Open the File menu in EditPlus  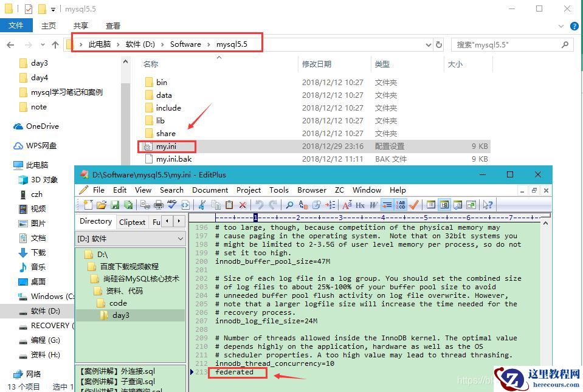[x=98, y=190]
